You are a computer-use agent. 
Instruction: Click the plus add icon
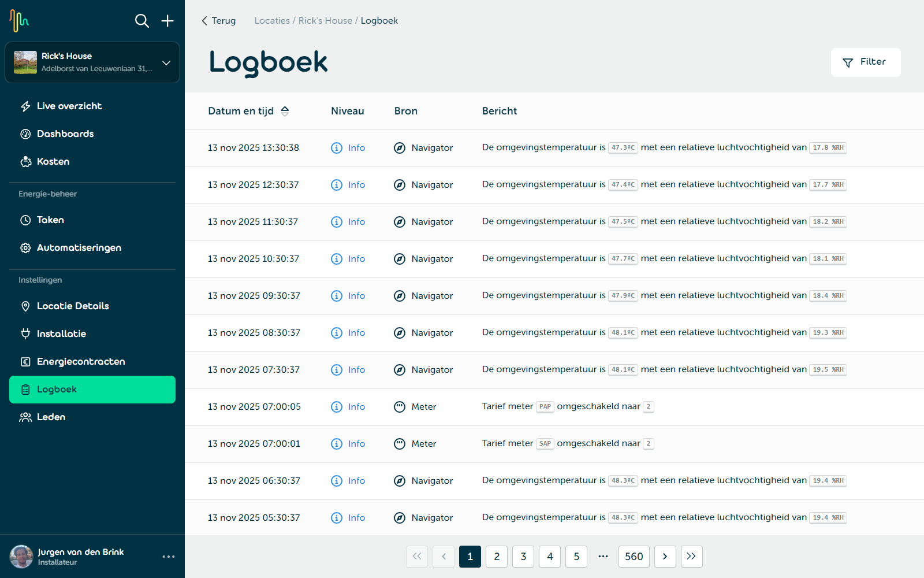[x=167, y=21]
